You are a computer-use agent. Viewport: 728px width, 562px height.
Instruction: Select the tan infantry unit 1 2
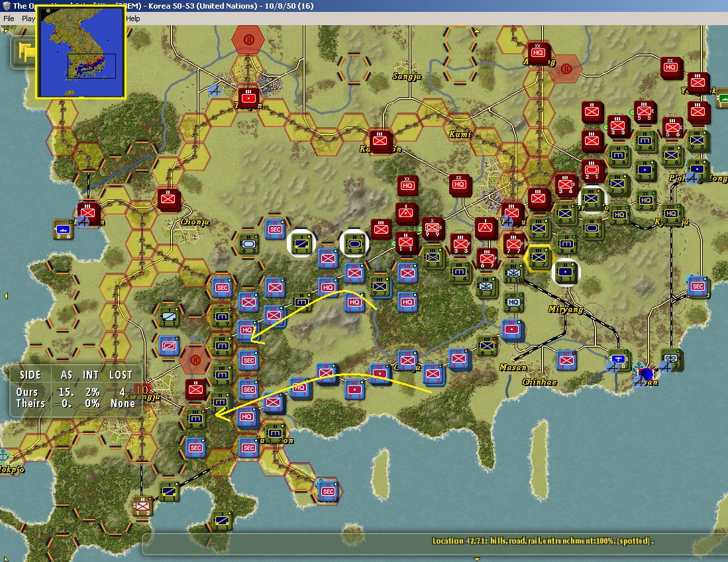(x=142, y=506)
